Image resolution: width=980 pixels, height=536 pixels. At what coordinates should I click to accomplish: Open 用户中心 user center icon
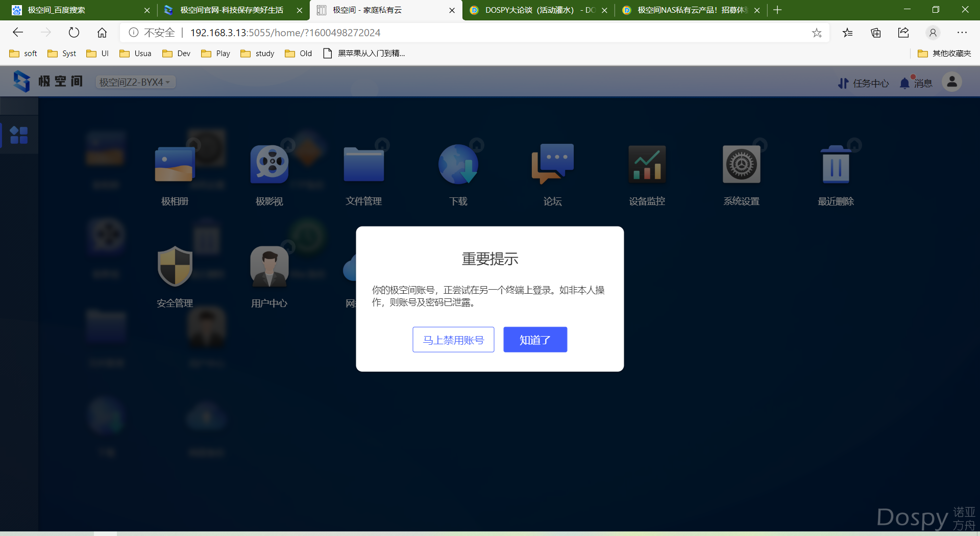coord(269,267)
